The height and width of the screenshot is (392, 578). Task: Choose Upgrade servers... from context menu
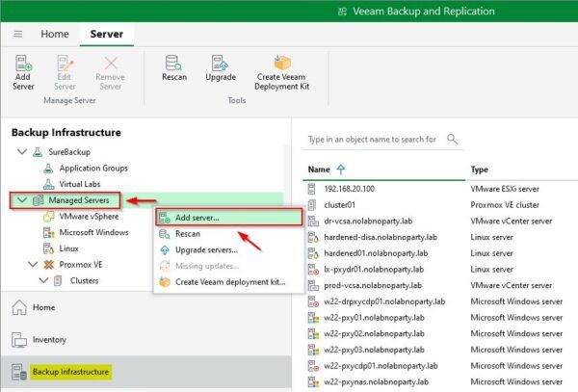[x=229, y=249]
